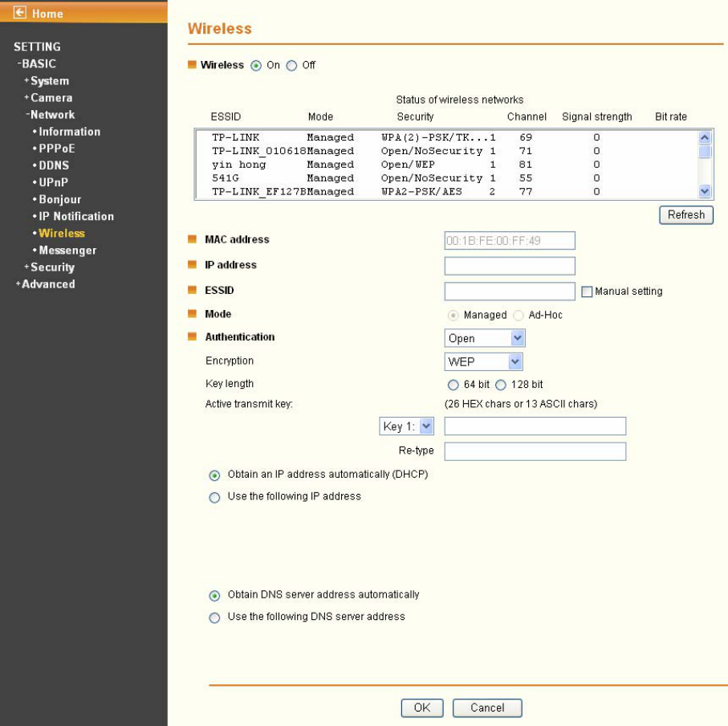Choose 64 bit key length
Screen dimensions: 728x726
tap(453, 385)
